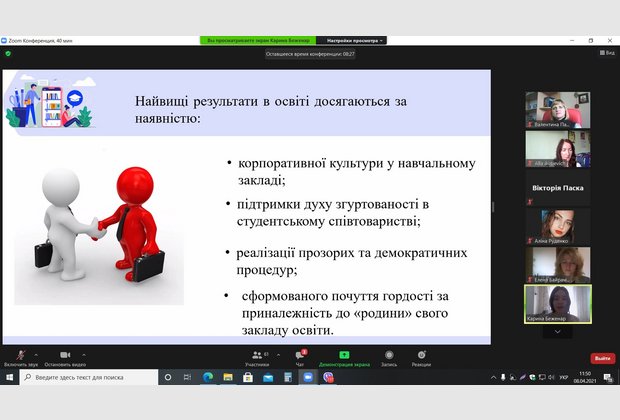Click the Запись record icon
This screenshot has width=620, height=420.
pyautogui.click(x=389, y=355)
